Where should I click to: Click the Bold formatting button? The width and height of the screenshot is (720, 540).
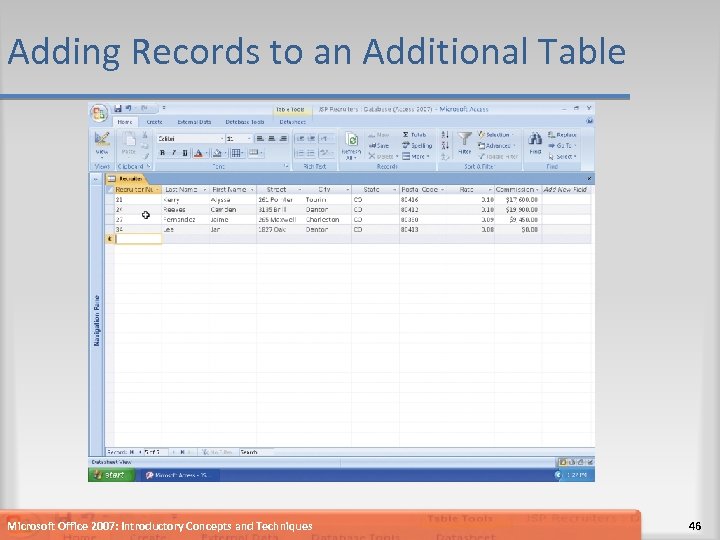coord(162,153)
